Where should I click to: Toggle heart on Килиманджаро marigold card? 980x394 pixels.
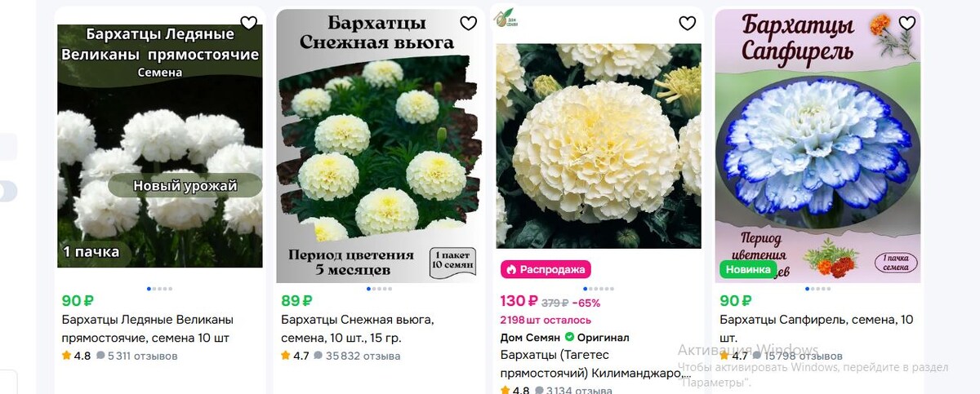(x=688, y=23)
